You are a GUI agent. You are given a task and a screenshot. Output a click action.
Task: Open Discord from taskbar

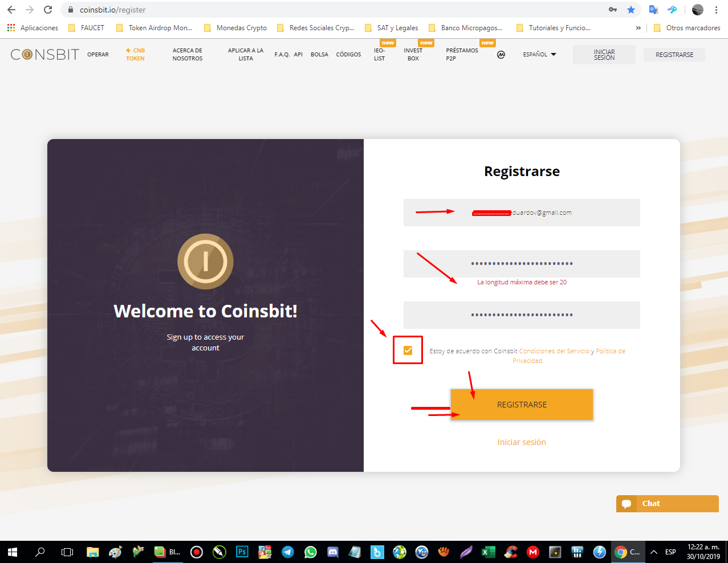coord(333,552)
